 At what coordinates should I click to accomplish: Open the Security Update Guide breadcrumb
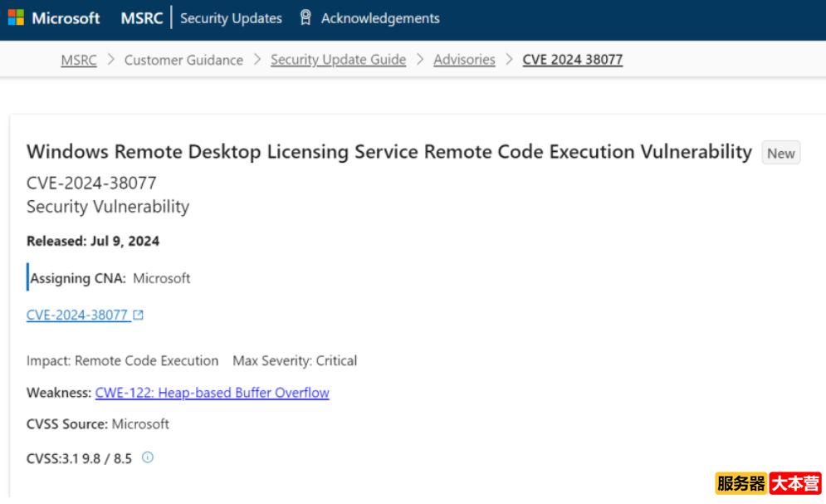(338, 60)
